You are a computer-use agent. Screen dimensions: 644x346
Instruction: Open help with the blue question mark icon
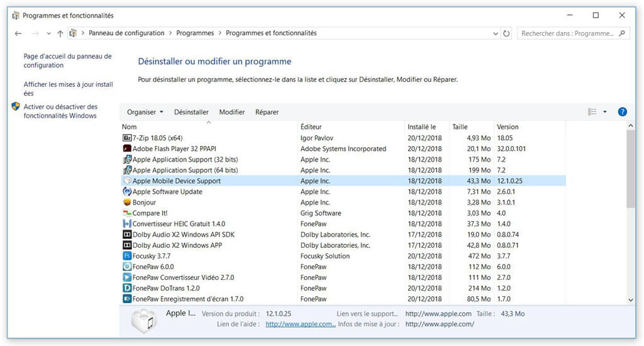(622, 112)
